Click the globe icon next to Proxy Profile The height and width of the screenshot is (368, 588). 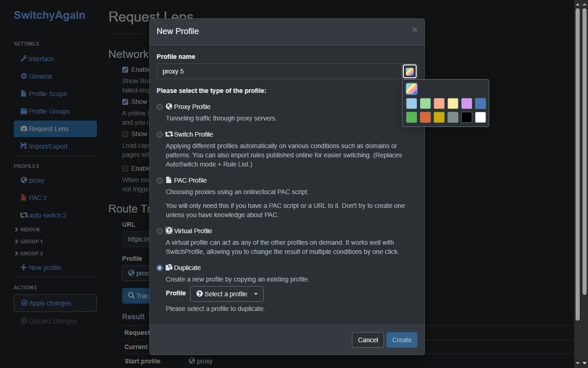[x=169, y=106]
